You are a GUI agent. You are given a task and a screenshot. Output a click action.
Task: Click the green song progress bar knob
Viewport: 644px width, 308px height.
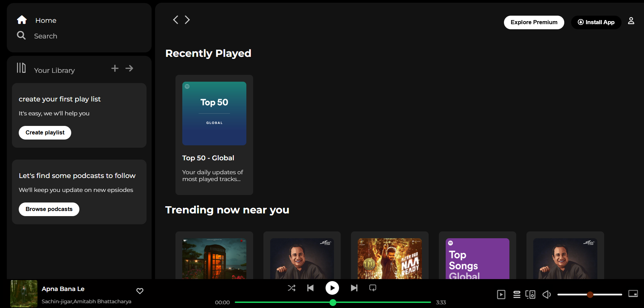pyautogui.click(x=333, y=302)
